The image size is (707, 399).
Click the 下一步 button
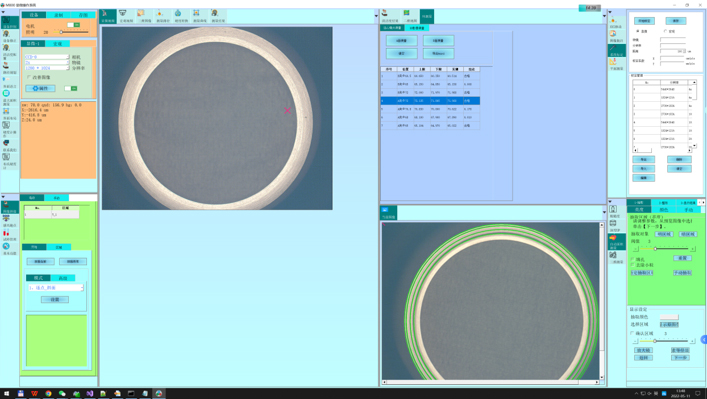(680, 358)
